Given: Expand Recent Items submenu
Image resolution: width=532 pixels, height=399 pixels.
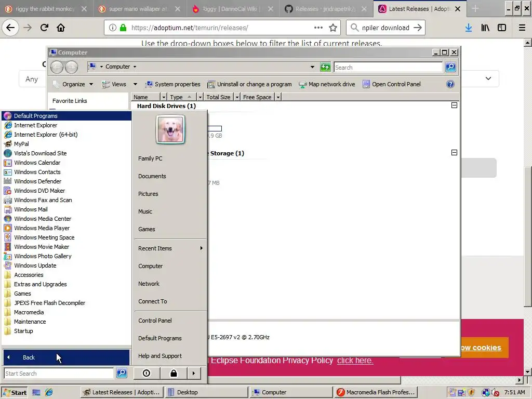Looking at the screenshot, I should (170, 248).
